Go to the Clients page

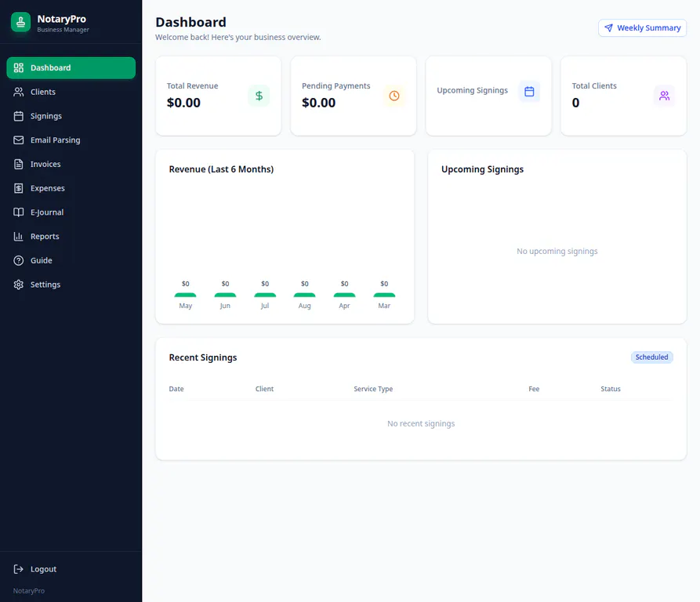click(x=71, y=92)
